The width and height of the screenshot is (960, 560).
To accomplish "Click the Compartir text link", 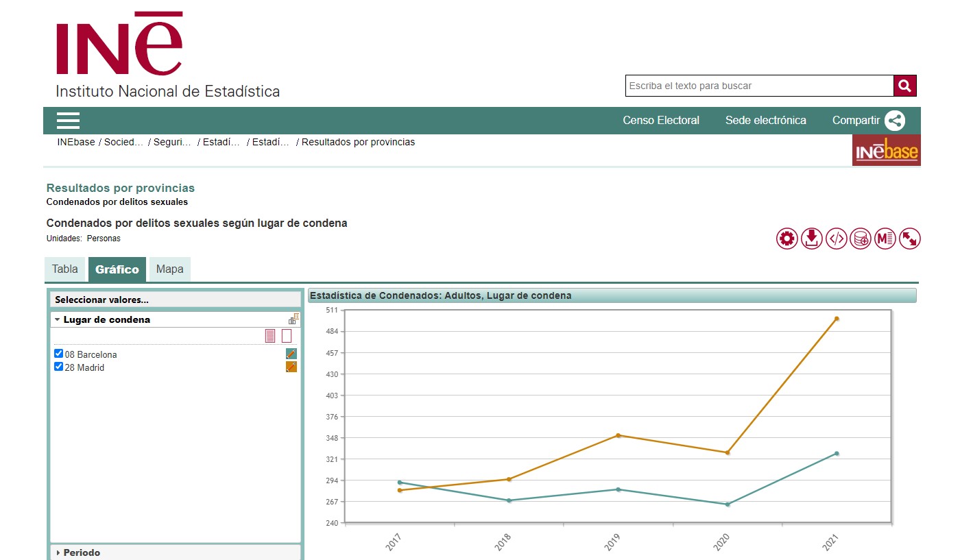I will (x=856, y=121).
